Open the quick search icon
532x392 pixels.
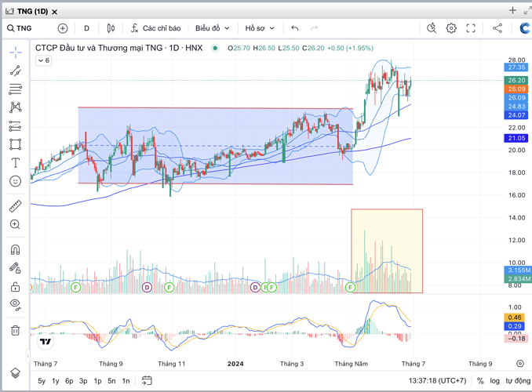click(x=432, y=28)
